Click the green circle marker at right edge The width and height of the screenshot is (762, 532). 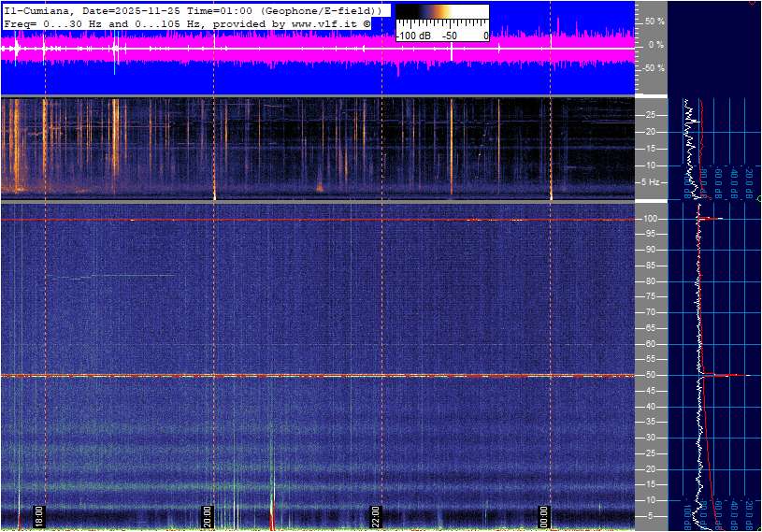point(758,199)
